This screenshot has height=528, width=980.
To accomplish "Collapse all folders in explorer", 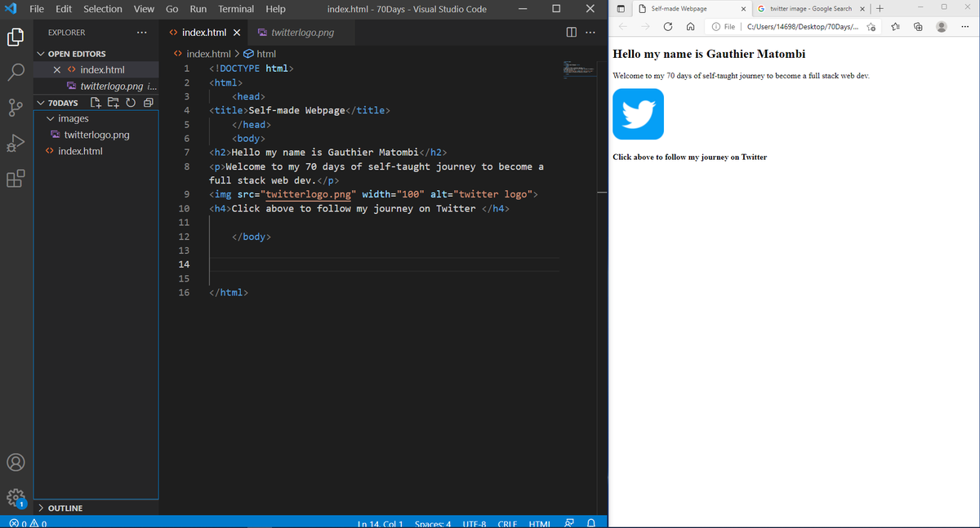I will [148, 103].
